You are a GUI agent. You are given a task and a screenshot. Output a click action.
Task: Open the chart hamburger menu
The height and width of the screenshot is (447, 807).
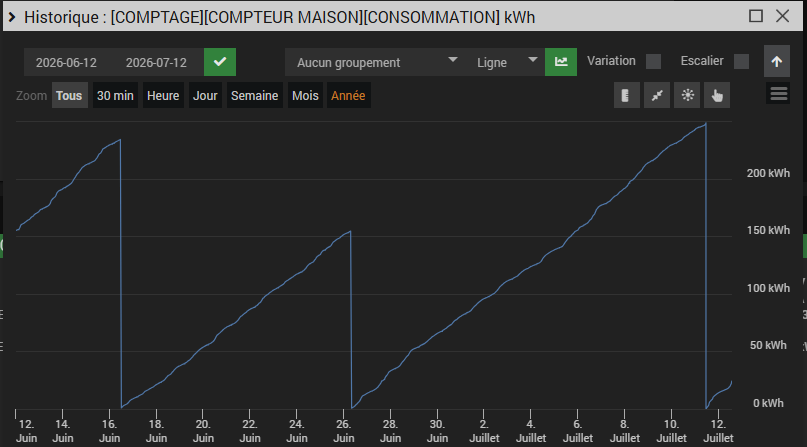click(778, 94)
